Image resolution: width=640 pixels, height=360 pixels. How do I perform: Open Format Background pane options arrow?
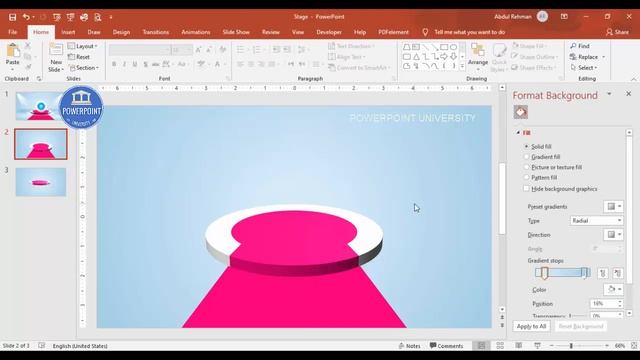[x=609, y=94]
